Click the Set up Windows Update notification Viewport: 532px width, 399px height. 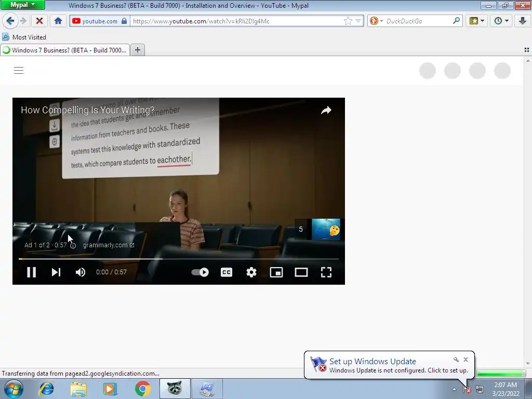coord(389,365)
